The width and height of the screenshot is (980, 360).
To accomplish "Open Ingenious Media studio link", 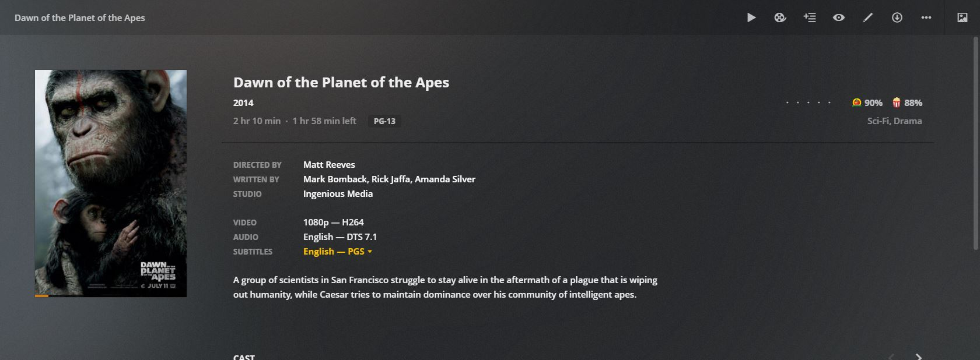I will pyautogui.click(x=338, y=194).
